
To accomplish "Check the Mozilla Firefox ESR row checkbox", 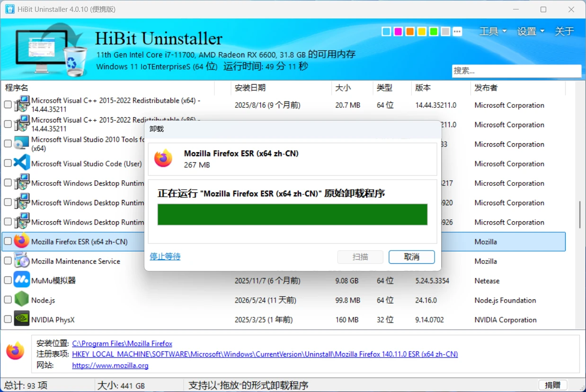I will tap(8, 241).
